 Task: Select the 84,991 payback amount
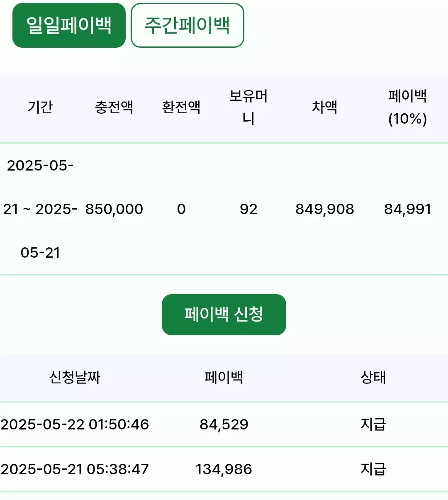pyautogui.click(x=408, y=209)
